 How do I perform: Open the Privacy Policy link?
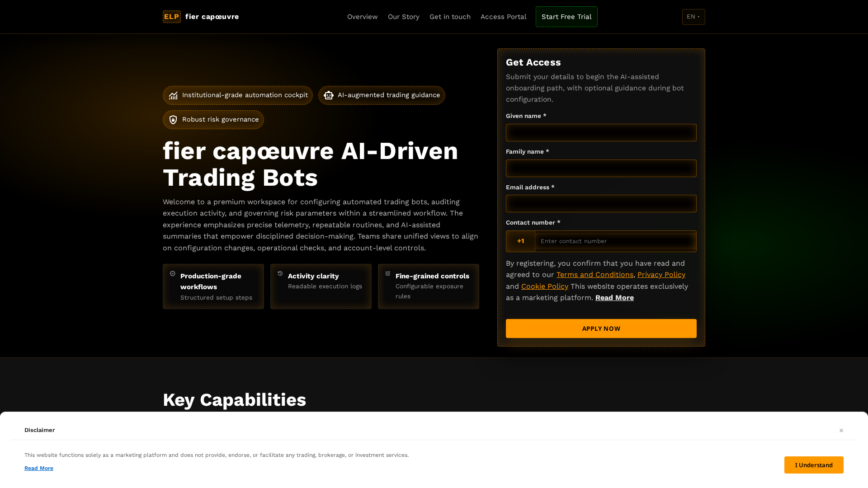[x=661, y=275]
